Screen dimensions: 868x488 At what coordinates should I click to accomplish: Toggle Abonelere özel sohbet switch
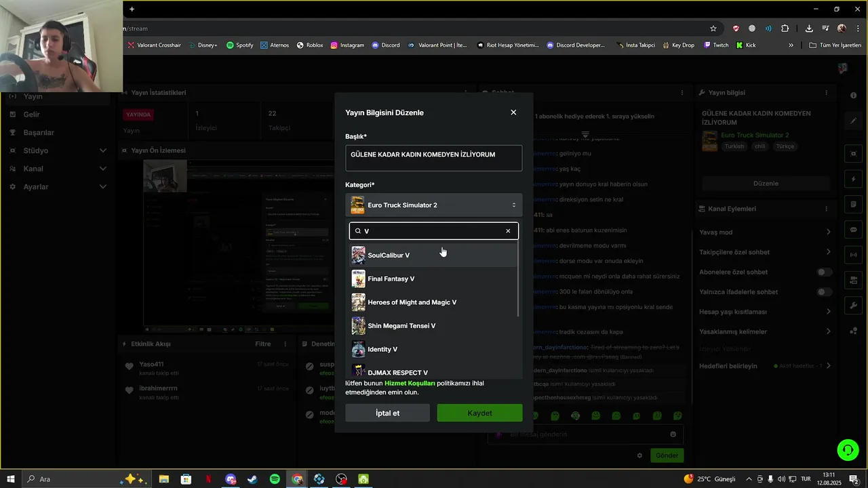click(x=824, y=272)
